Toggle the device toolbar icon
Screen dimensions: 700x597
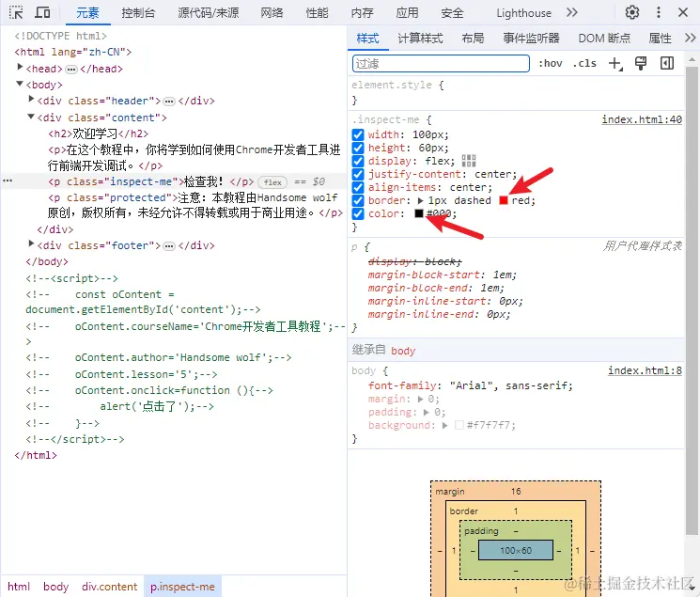pos(42,12)
